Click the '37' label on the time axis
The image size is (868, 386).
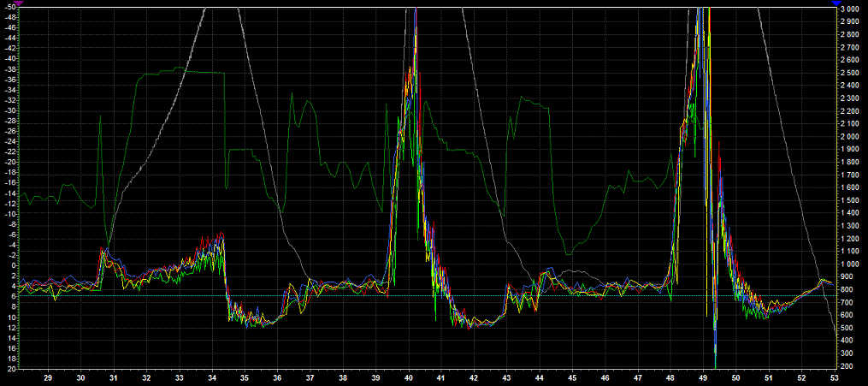pyautogui.click(x=310, y=377)
